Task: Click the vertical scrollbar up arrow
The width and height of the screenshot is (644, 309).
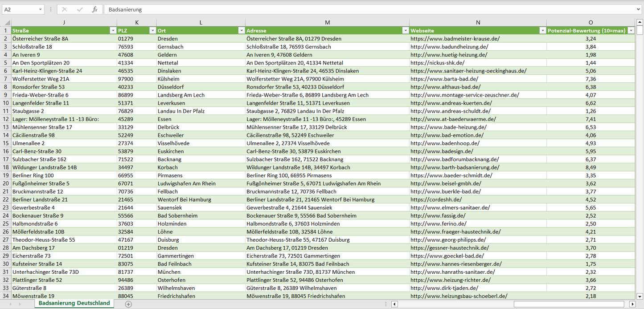Action: click(640, 22)
